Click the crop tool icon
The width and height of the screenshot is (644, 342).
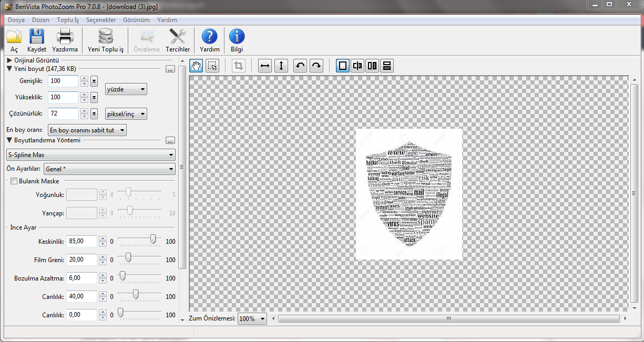239,66
